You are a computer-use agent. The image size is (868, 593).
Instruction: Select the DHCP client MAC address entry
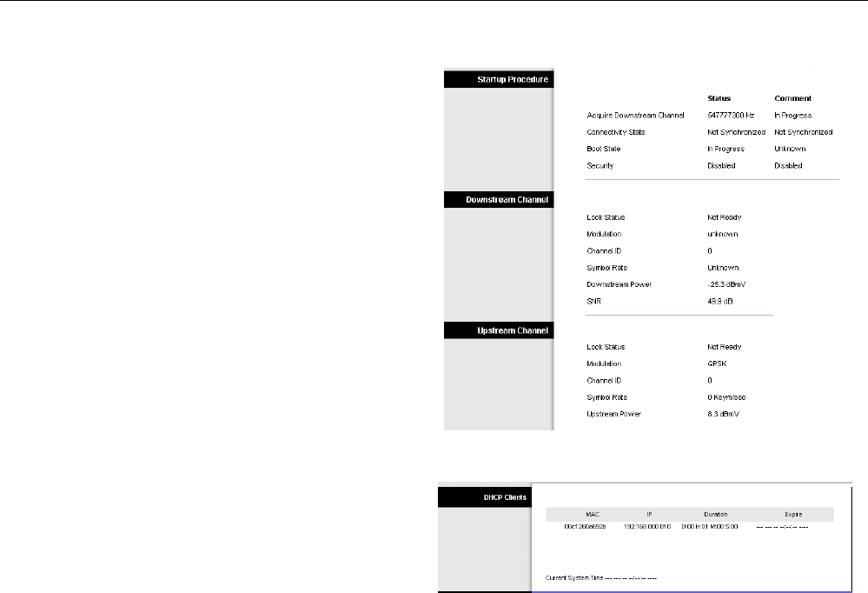pyautogui.click(x=585, y=527)
